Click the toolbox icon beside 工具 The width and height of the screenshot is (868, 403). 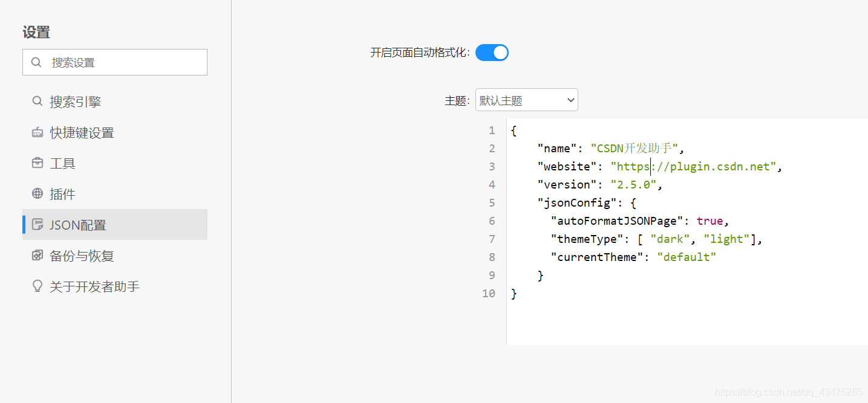[38, 163]
